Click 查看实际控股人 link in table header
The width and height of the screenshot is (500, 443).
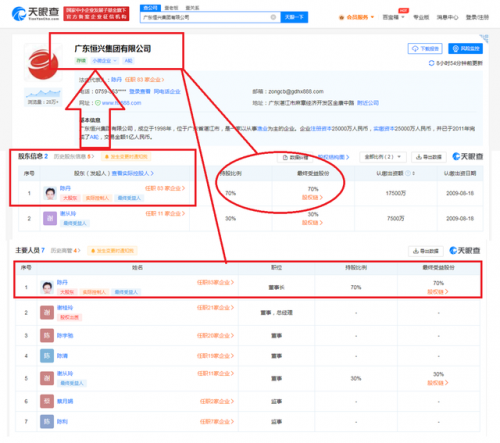pyautogui.click(x=133, y=173)
